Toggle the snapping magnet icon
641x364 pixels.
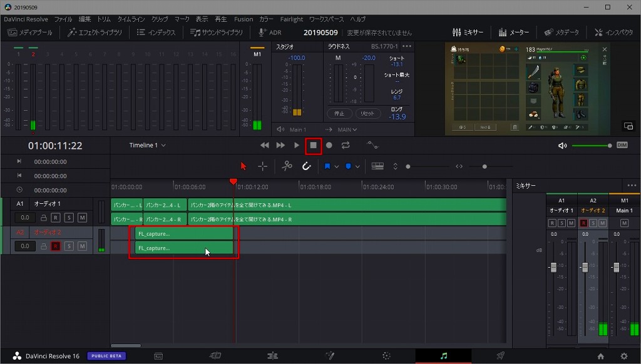[x=307, y=166]
